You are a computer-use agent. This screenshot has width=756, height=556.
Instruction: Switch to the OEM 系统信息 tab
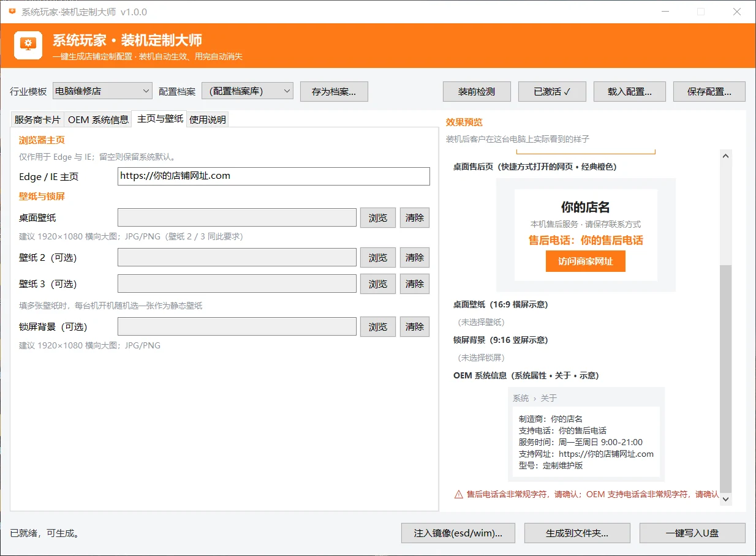[98, 119]
